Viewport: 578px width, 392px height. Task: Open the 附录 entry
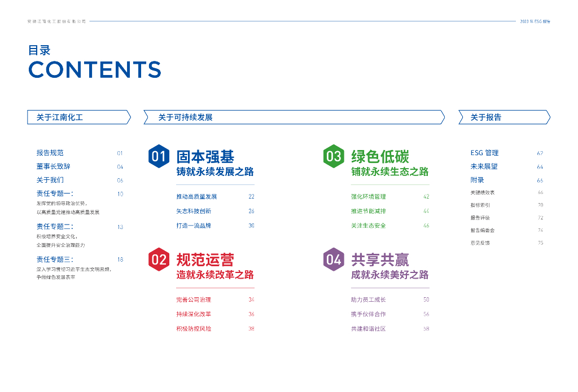(477, 180)
